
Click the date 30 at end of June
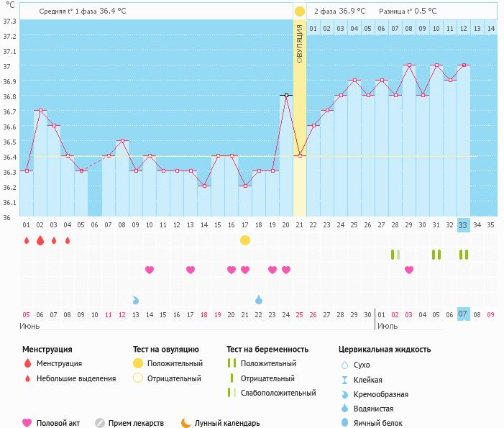pyautogui.click(x=367, y=315)
